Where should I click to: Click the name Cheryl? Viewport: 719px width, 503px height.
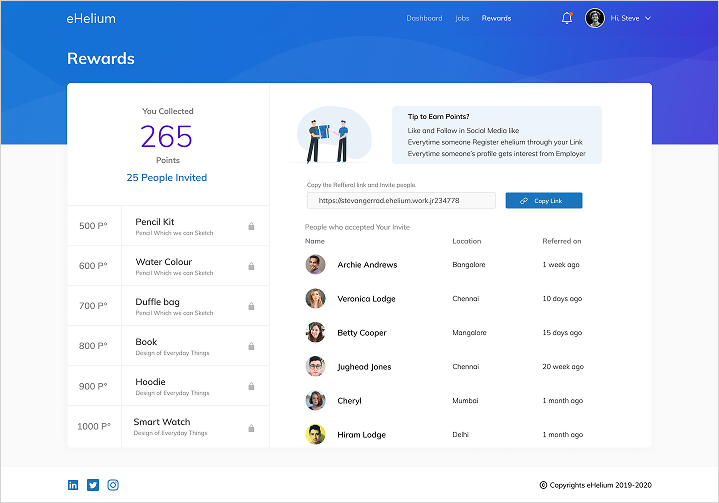(x=349, y=401)
